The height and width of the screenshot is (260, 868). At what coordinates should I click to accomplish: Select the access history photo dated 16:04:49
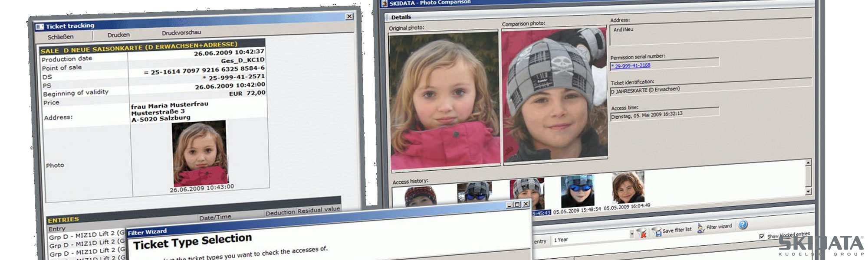(628, 188)
